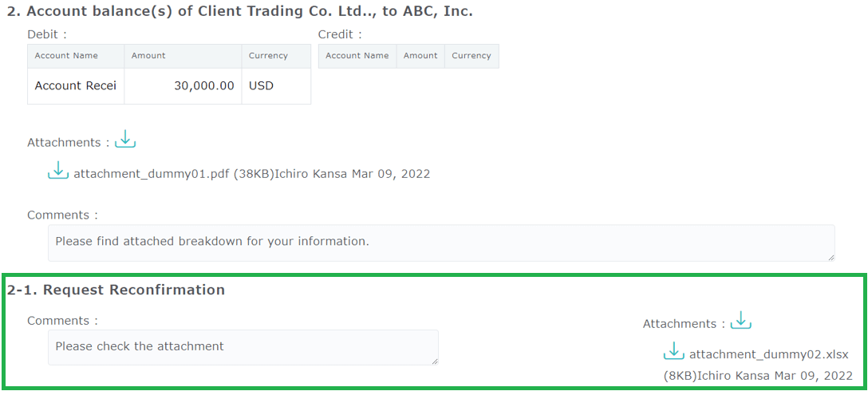Click download icon beside Request Reconfirmation Attachments label
868x395 pixels.
pyautogui.click(x=741, y=322)
